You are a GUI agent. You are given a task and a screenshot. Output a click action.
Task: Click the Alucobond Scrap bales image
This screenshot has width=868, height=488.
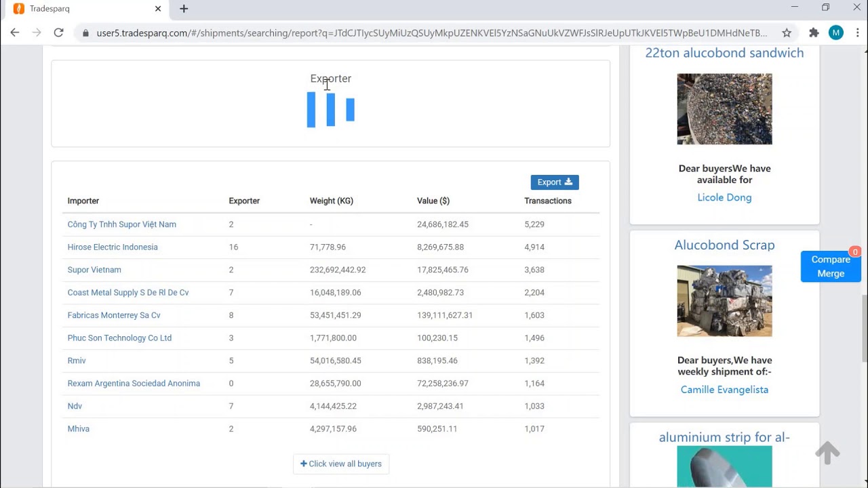[724, 301]
